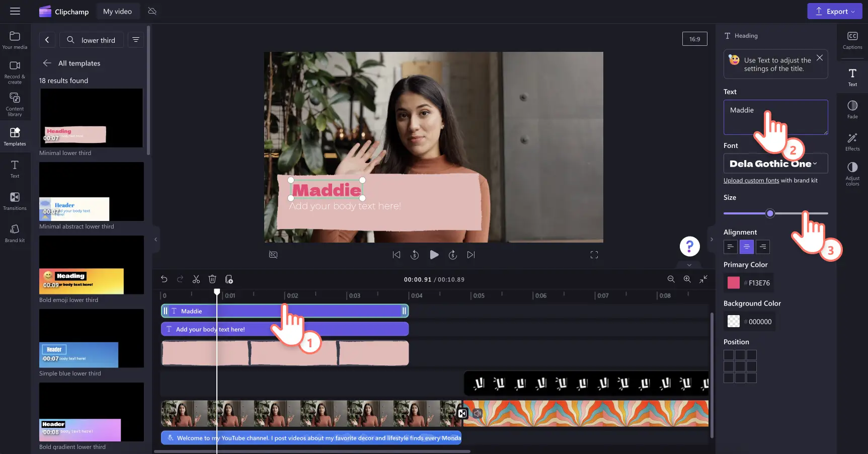Open Background Color 000000 swatch
Screen dimensions: 868x454
point(734,321)
